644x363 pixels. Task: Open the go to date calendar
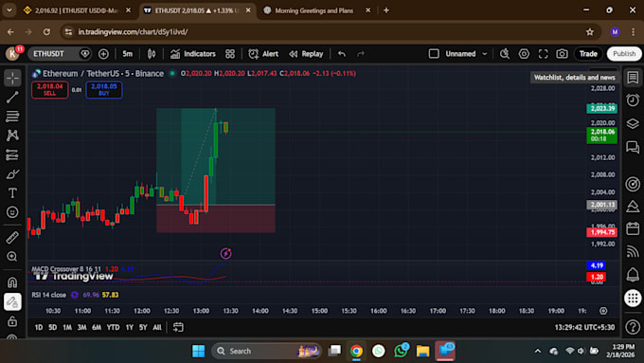pos(178,327)
